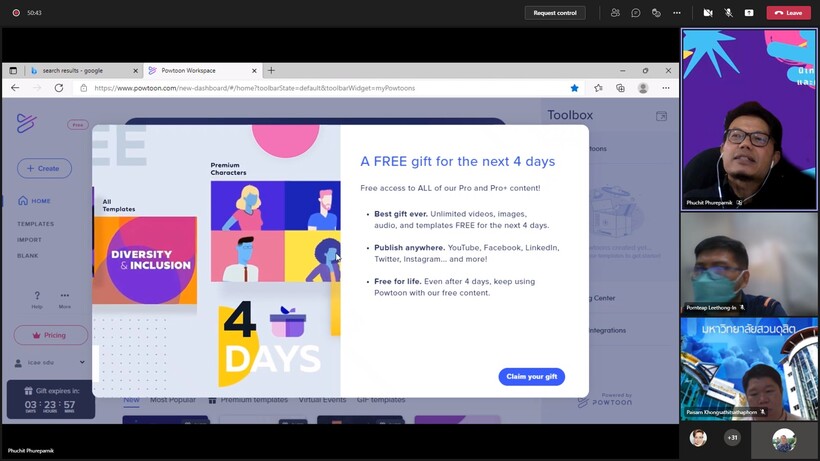Click the Powtoon logo in sidebar
The image size is (820, 461).
[26, 123]
